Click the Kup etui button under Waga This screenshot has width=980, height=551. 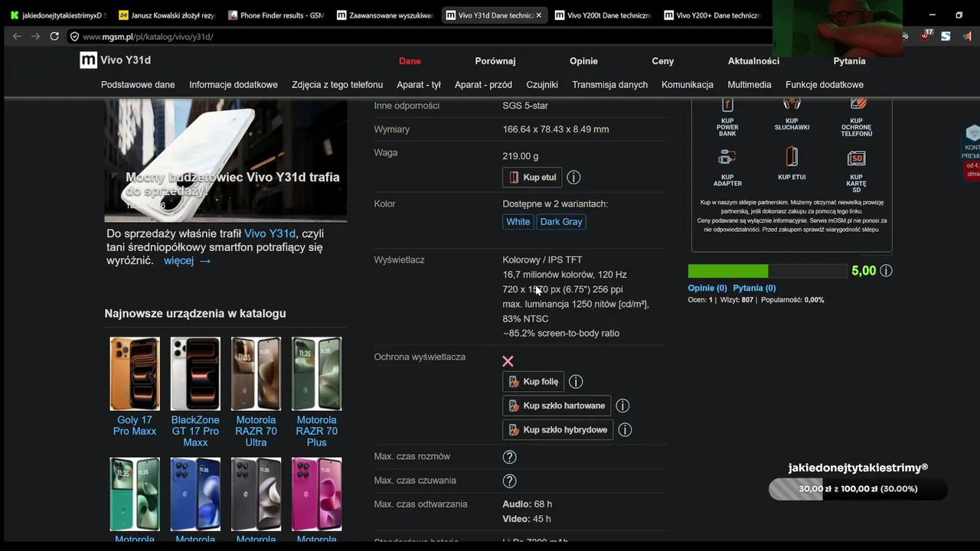533,178
